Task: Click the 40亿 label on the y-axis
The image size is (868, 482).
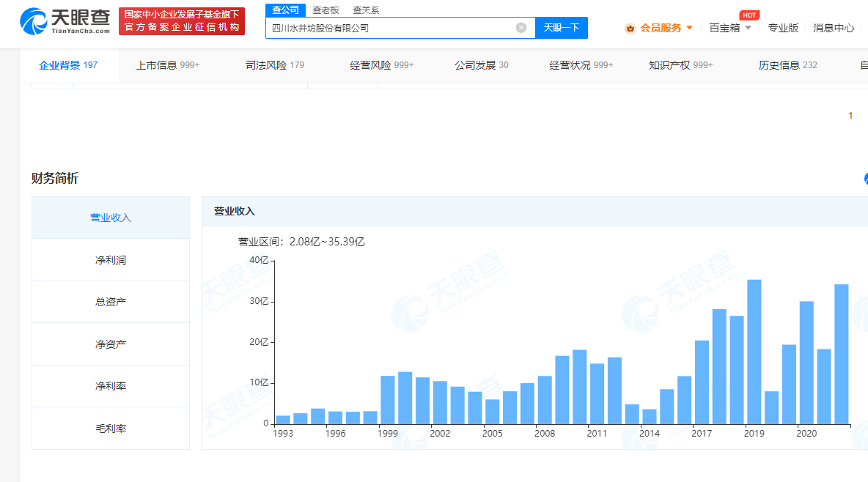Action: coord(259,260)
